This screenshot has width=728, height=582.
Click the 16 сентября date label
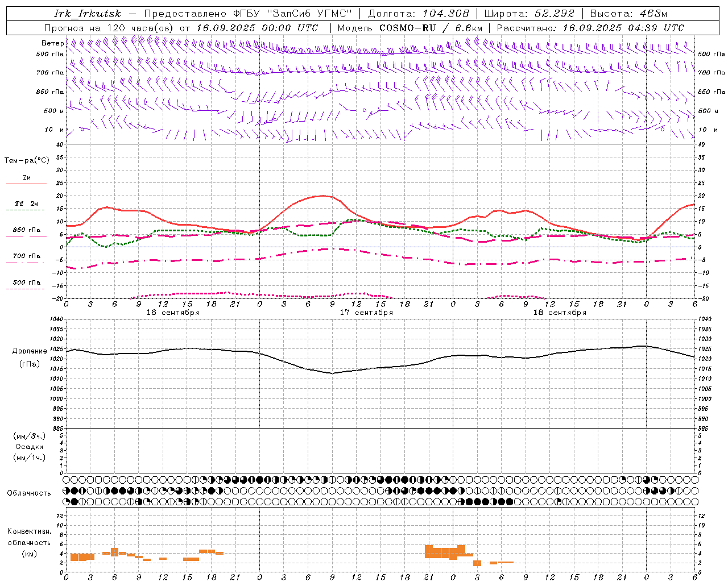pyautogui.click(x=173, y=313)
